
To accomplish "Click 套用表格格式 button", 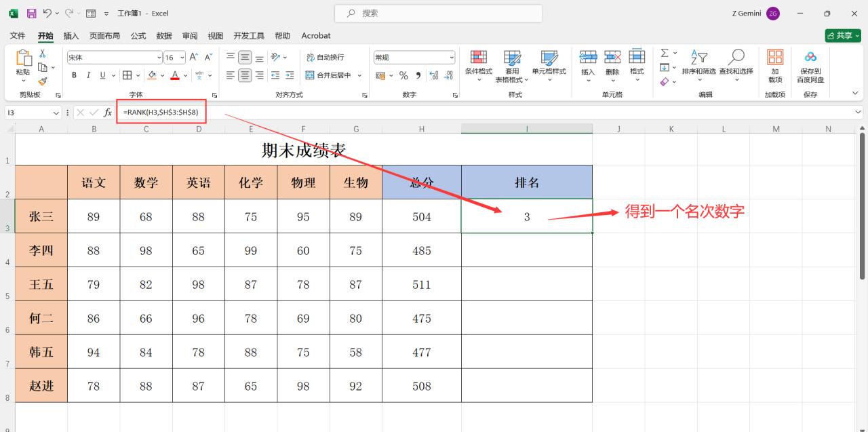I will coord(512,66).
